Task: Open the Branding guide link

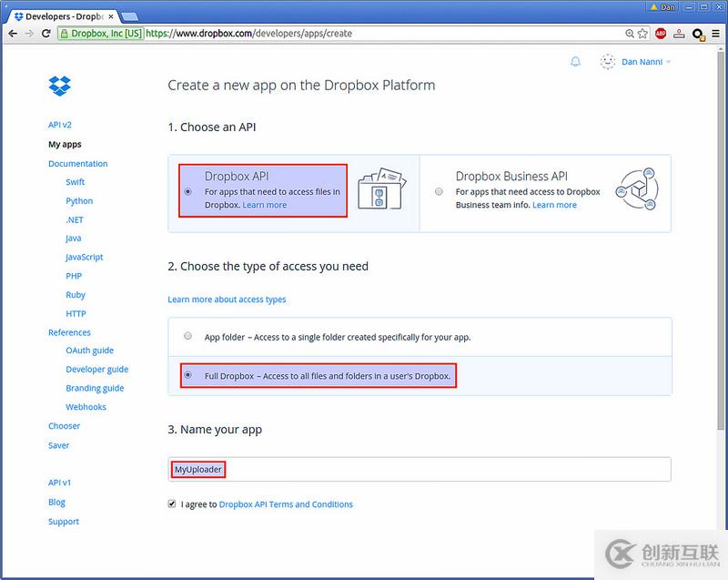Action: point(95,388)
